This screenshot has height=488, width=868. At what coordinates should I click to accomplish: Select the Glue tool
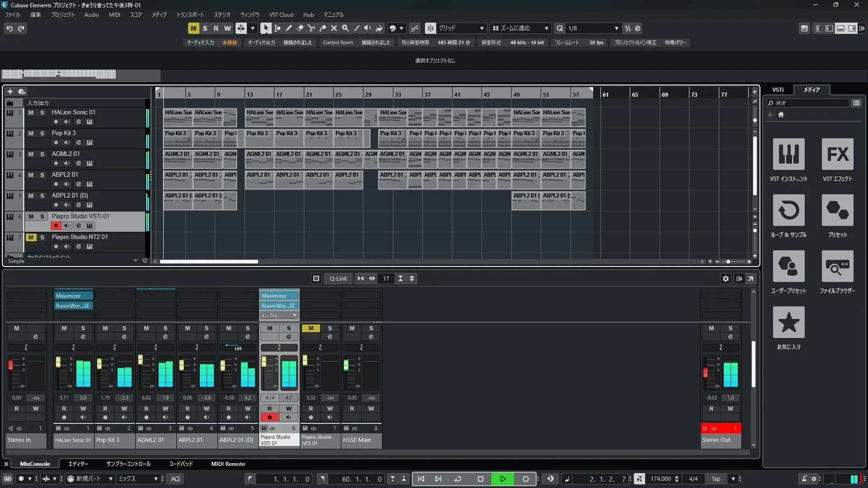point(322,28)
